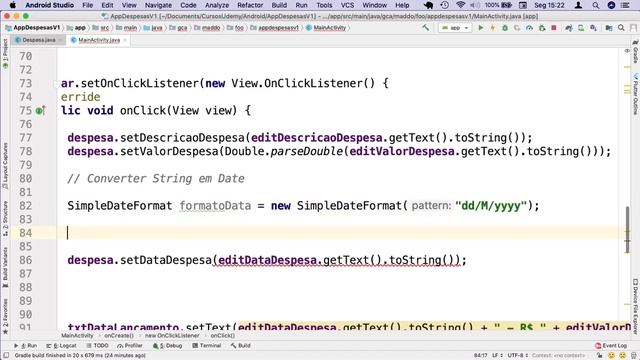
Task: Open the File menu
Action: [87, 5]
